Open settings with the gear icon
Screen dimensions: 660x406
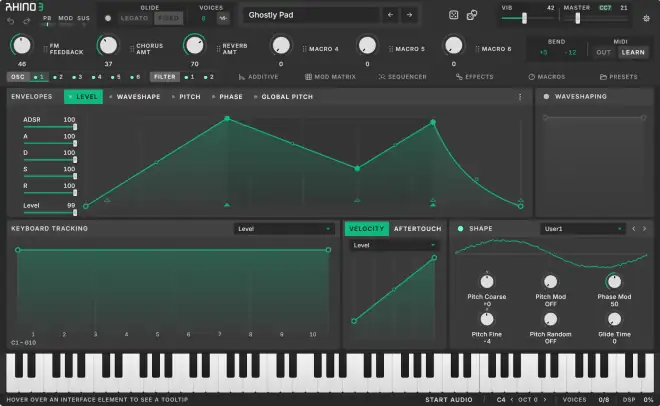pos(646,19)
